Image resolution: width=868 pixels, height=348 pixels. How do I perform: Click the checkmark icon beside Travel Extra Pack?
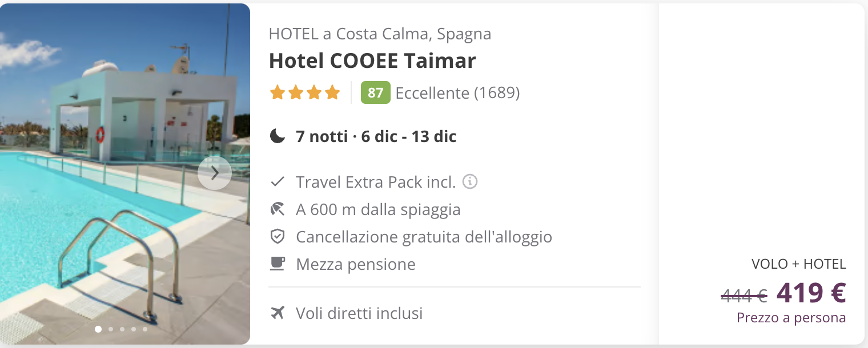278,182
